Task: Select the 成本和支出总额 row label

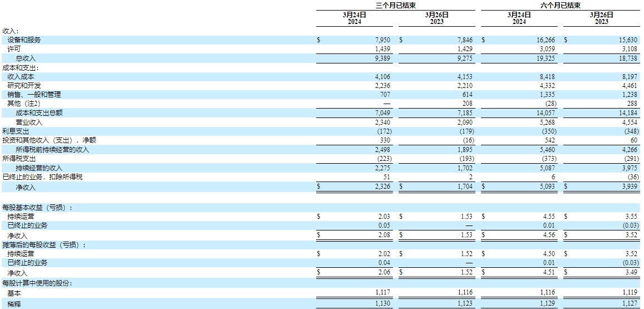Action: [x=39, y=112]
